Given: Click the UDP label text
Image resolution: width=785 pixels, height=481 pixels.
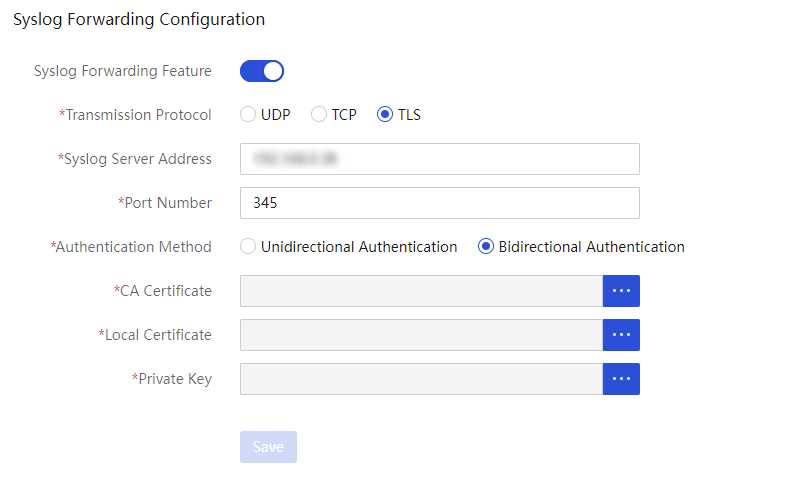Looking at the screenshot, I should click(275, 115).
